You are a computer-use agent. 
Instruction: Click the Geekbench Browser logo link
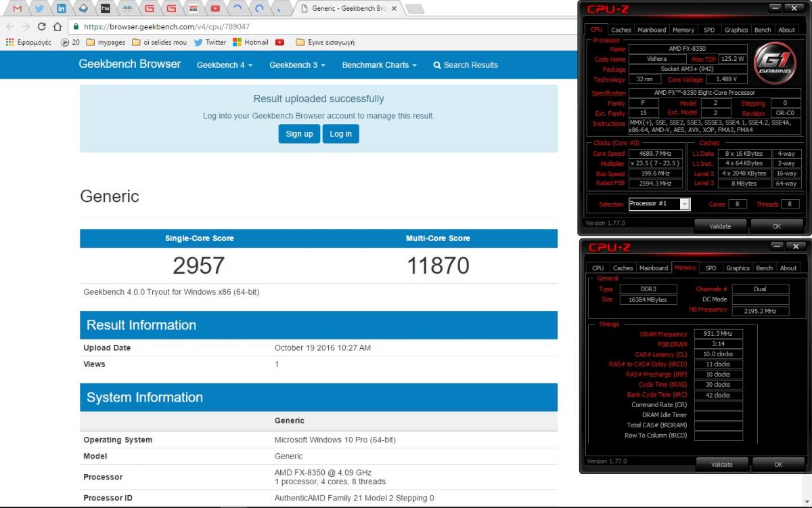coord(130,64)
